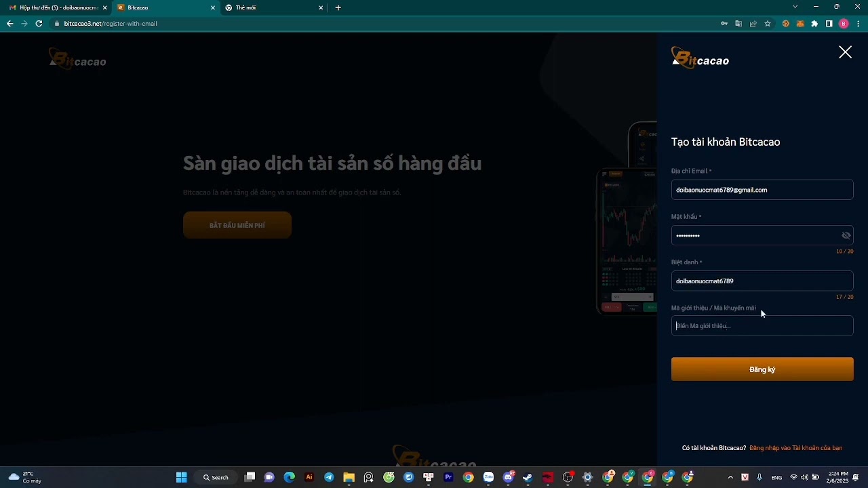
Task: Click the Bitcacao logo in the registration panel
Action: tap(700, 58)
